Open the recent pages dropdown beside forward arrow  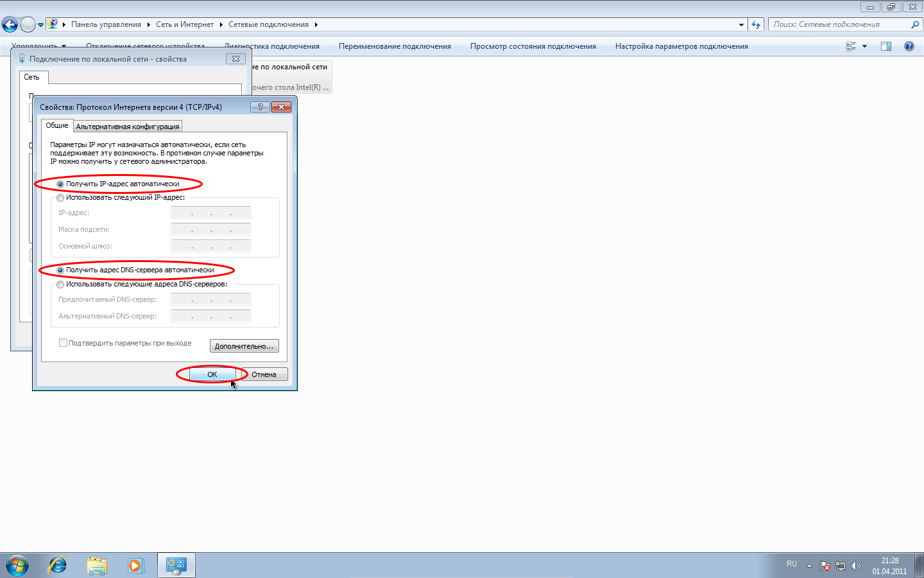click(x=40, y=25)
